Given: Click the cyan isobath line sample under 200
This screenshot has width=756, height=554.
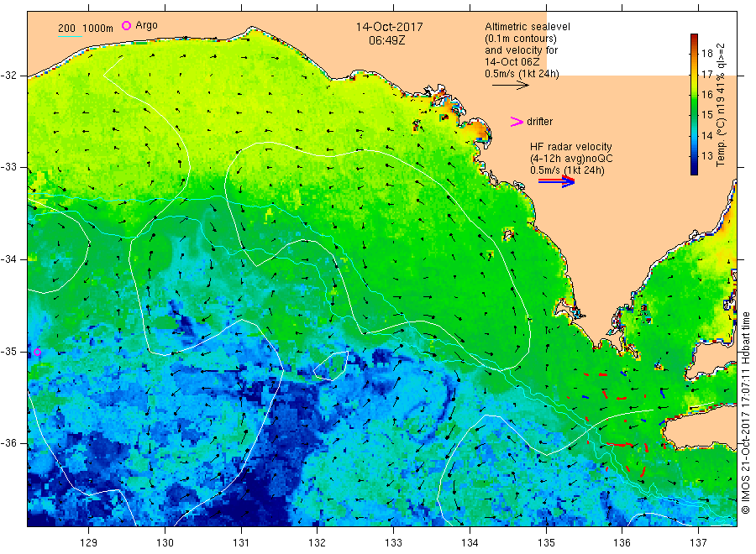Looking at the screenshot, I should coord(70,36).
